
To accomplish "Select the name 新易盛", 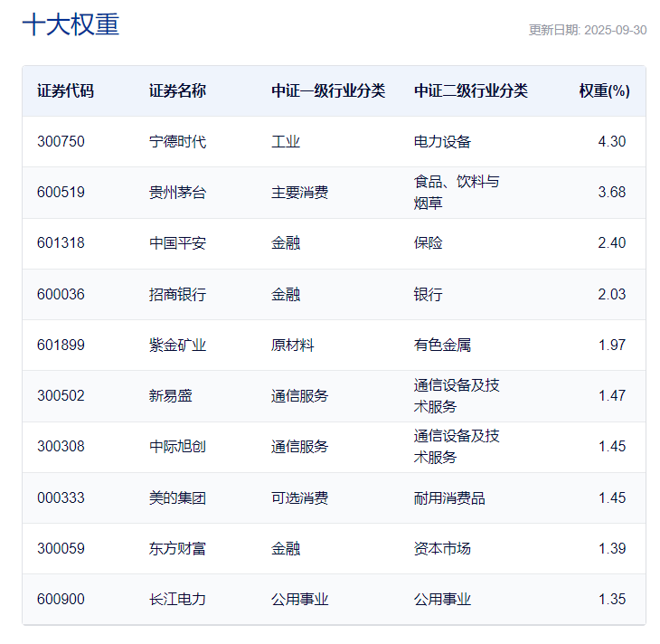I will (x=171, y=396).
